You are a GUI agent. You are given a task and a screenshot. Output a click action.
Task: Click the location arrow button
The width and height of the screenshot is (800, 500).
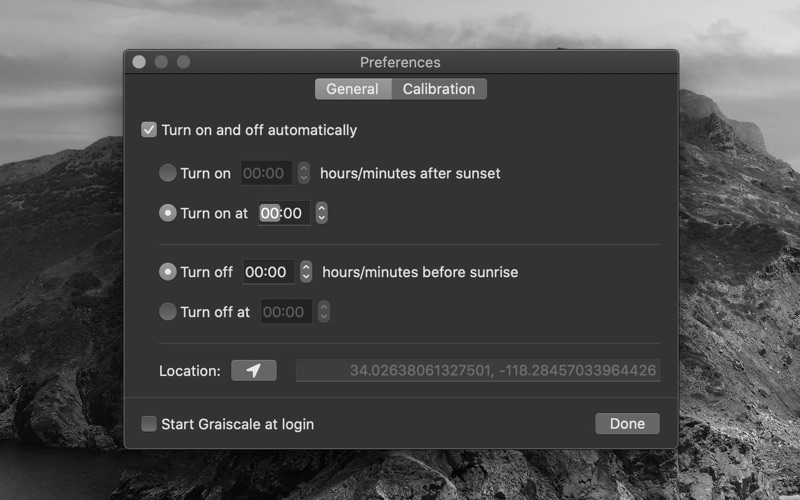click(x=254, y=370)
